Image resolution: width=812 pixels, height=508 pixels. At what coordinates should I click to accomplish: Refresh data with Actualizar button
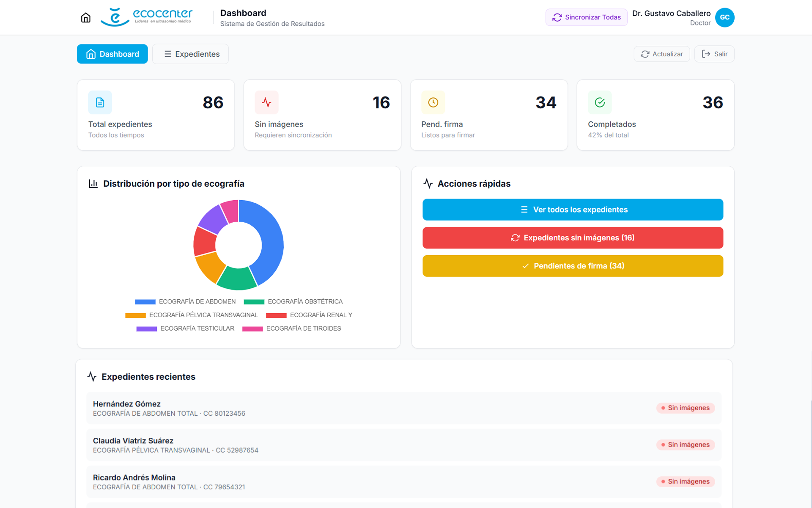click(x=661, y=54)
